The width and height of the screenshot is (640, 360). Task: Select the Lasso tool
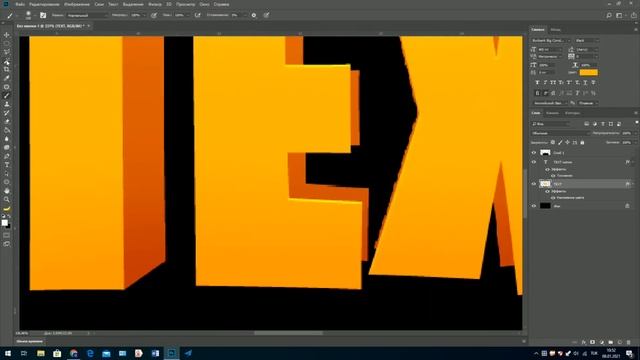pyautogui.click(x=7, y=52)
